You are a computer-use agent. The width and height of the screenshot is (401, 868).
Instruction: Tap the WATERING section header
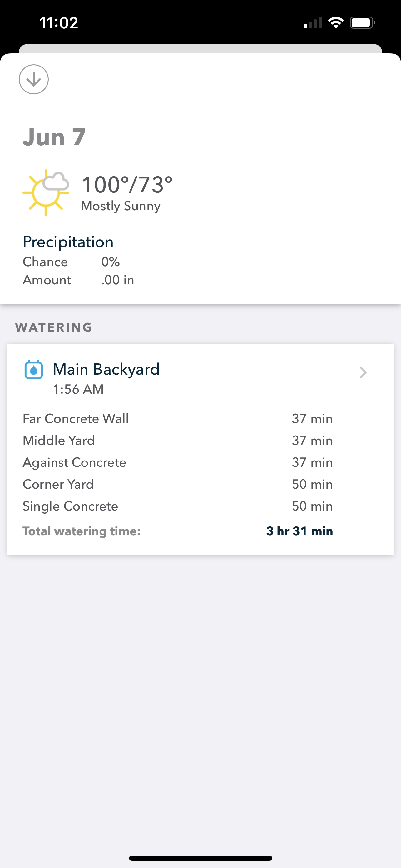coord(54,327)
